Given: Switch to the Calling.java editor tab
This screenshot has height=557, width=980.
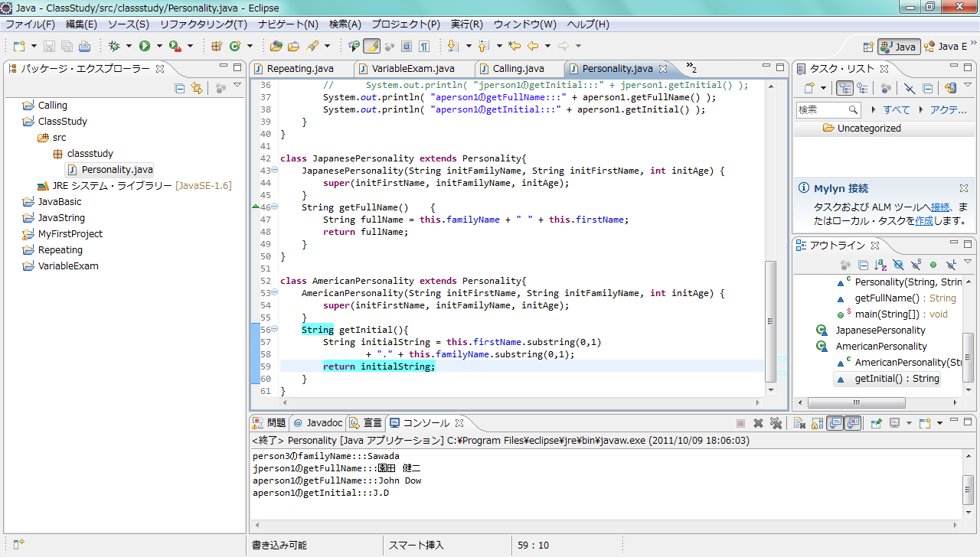Looking at the screenshot, I should (518, 69).
